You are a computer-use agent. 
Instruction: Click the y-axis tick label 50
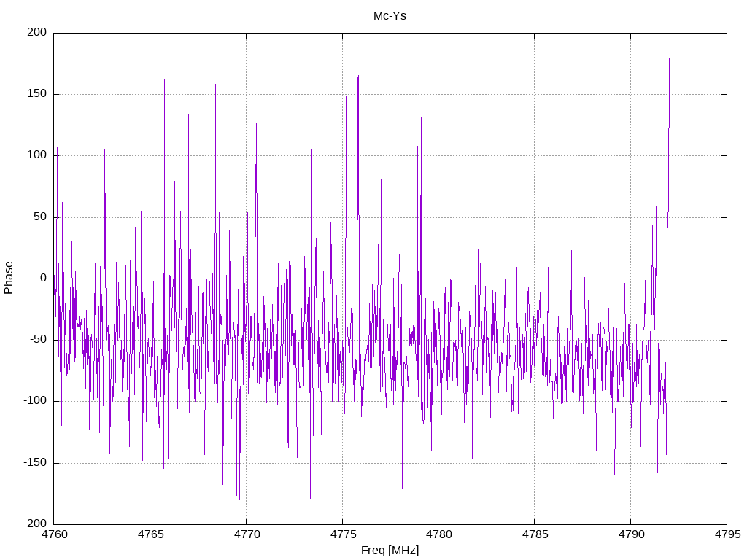click(x=41, y=217)
